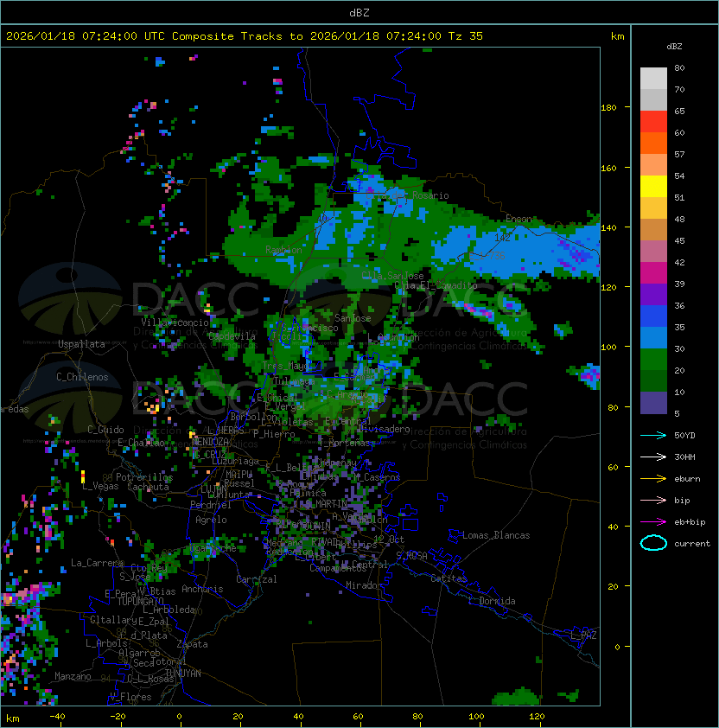Click the 'eburn' legend label

(x=687, y=479)
